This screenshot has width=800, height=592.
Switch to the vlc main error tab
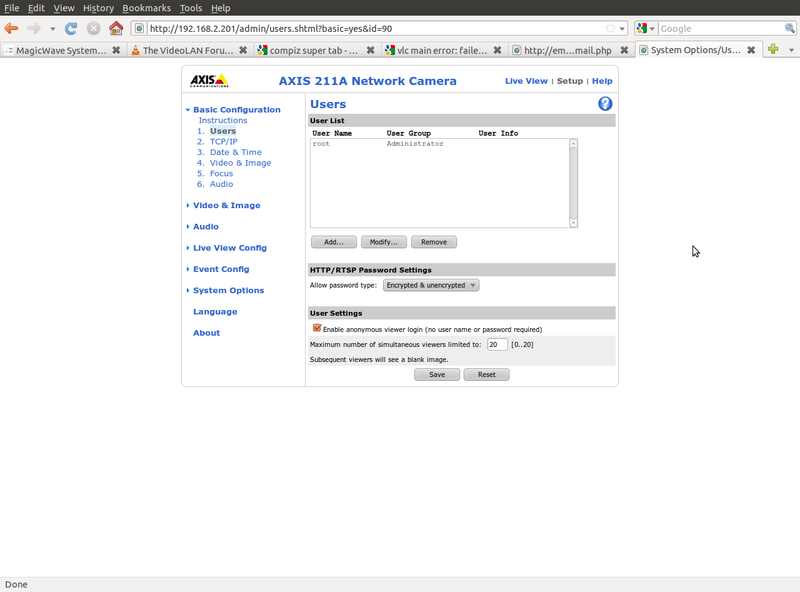tap(443, 50)
